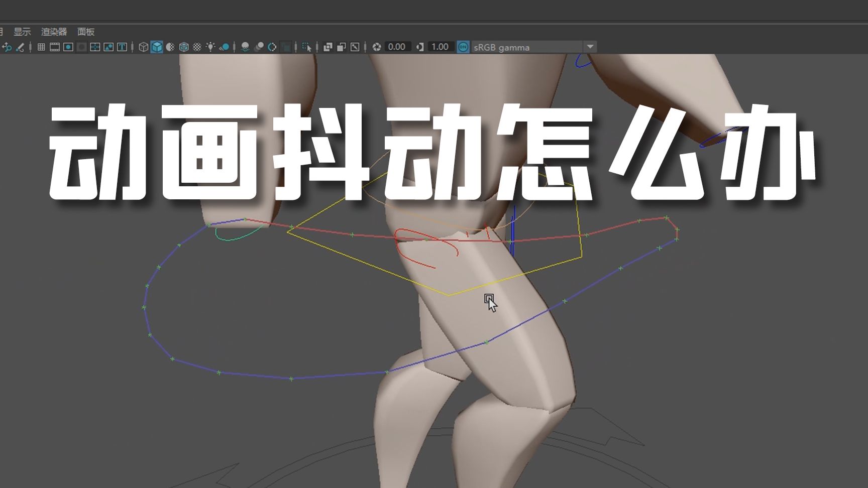The height and width of the screenshot is (488, 868).
Task: Open the sRGB gamma view transform dropdown
Action: [527, 47]
